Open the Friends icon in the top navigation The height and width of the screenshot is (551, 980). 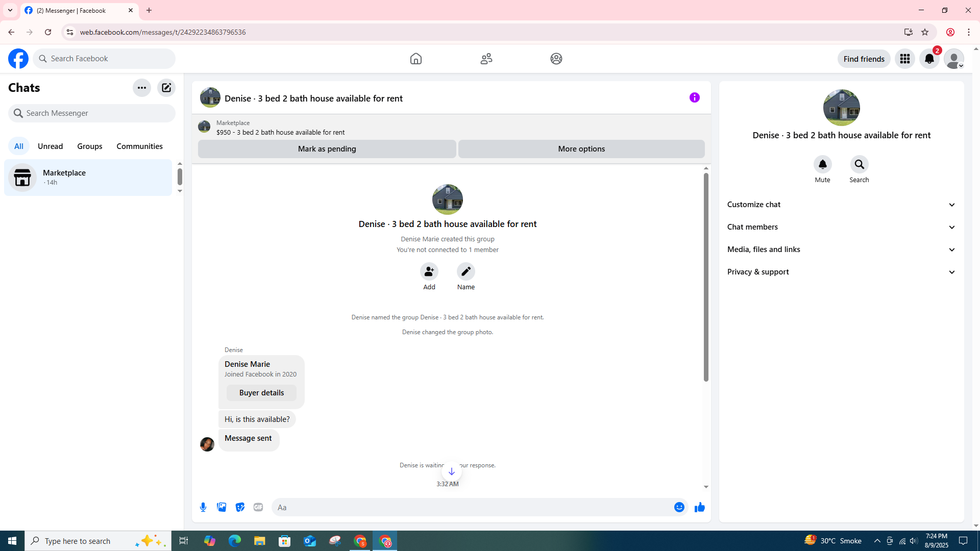(486, 59)
